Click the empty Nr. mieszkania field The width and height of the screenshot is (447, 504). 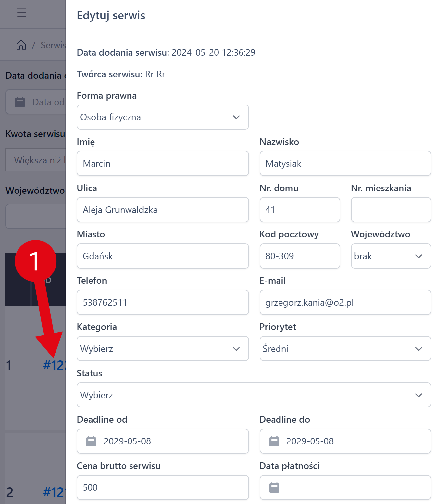(x=391, y=210)
